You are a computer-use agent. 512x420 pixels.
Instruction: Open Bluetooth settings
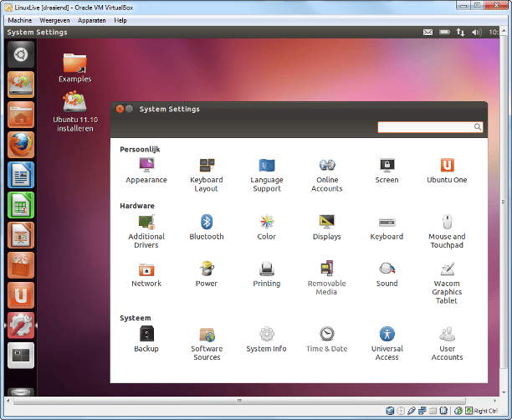207,228
